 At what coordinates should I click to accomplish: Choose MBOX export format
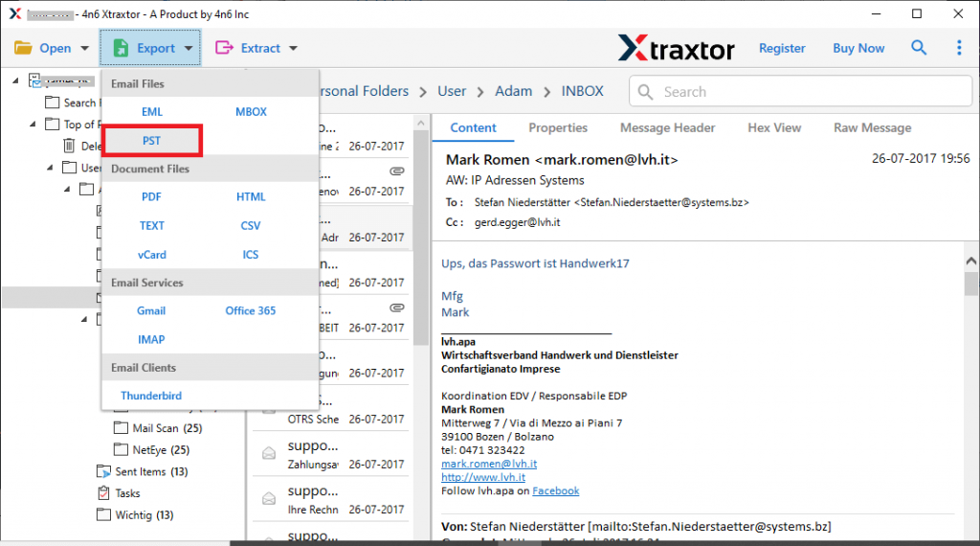(251, 112)
